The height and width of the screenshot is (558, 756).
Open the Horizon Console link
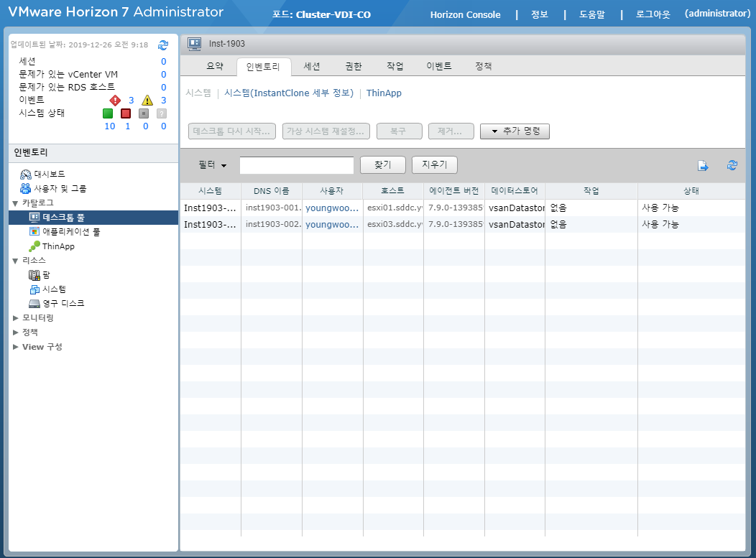(465, 15)
